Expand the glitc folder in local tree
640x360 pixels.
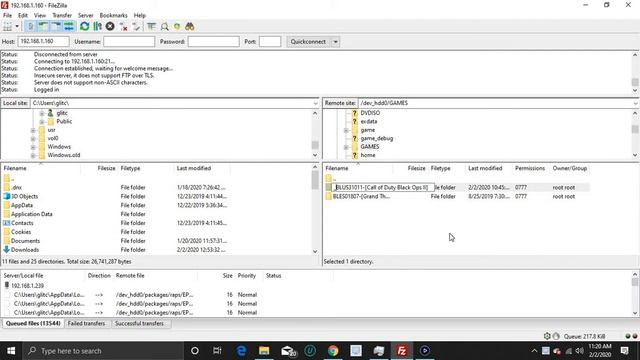pos(42,113)
